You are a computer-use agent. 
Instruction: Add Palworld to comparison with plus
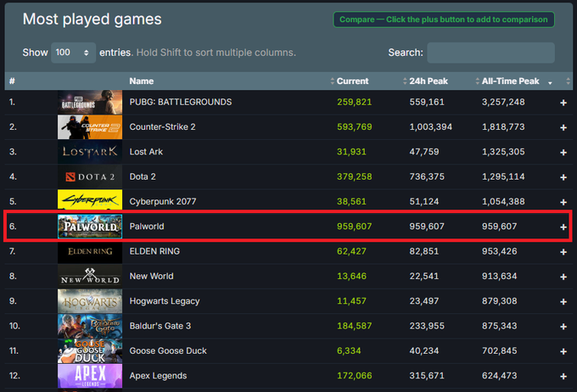pyautogui.click(x=563, y=227)
